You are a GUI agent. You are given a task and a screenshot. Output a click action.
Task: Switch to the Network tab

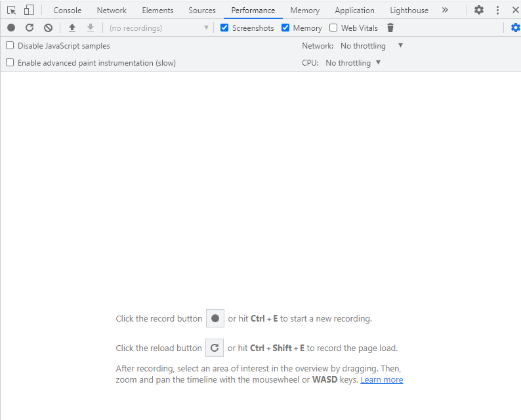point(112,10)
